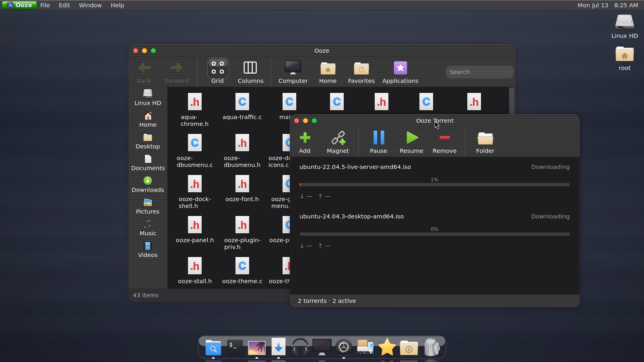Click the file manager vertical scrollbar
Screen dimensions: 644x362
(512, 101)
